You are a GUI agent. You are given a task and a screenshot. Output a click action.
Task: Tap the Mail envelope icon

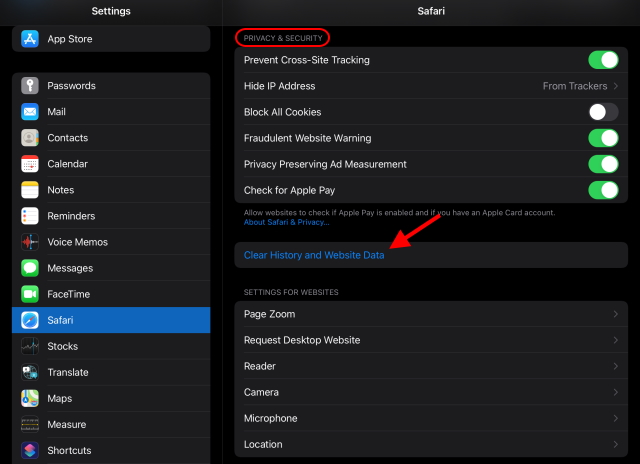(30, 112)
